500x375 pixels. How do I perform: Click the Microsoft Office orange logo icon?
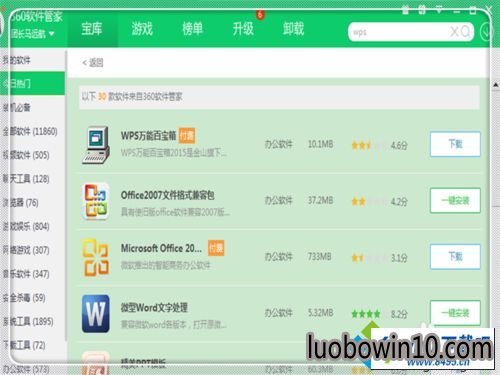click(96, 257)
